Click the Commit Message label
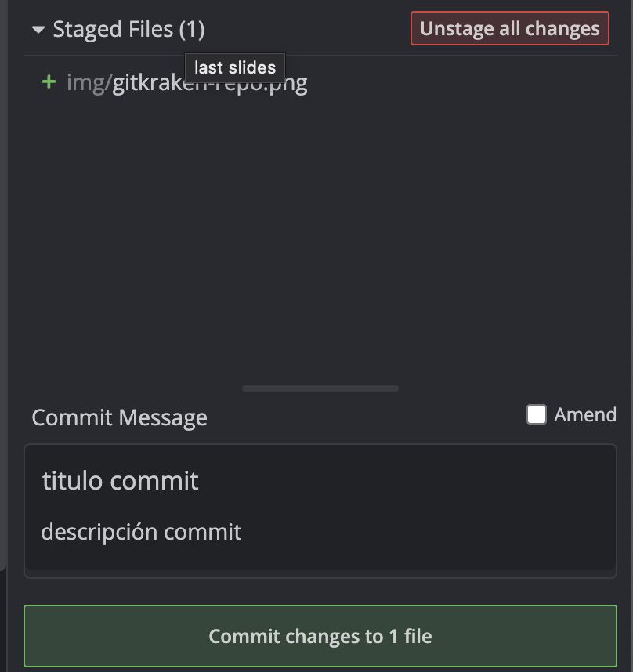The image size is (633, 672). [119, 417]
